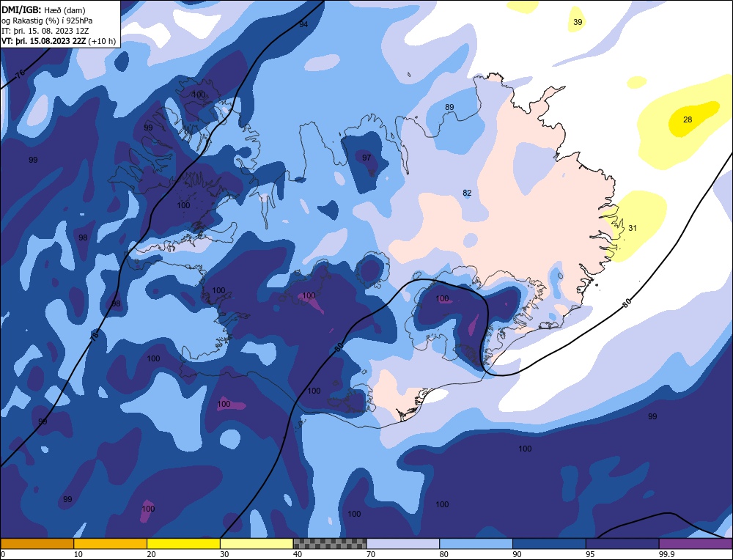Click the 40–70 checkered legend segment

330,544
